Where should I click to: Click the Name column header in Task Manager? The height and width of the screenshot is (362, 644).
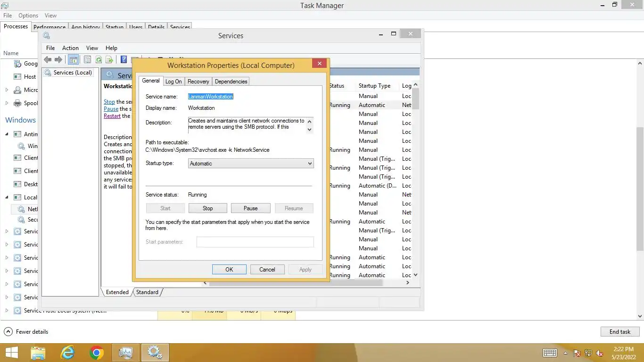click(11, 53)
